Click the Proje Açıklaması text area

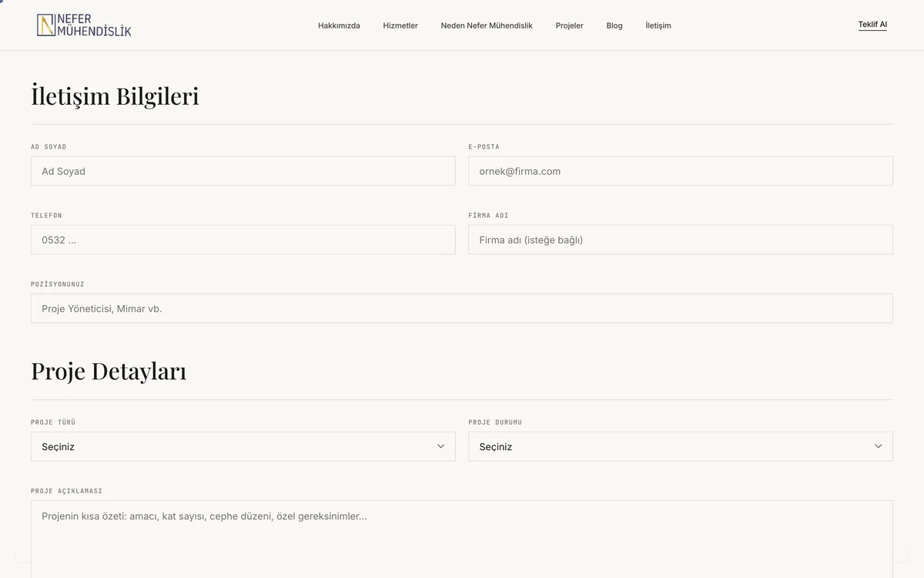tap(462, 539)
